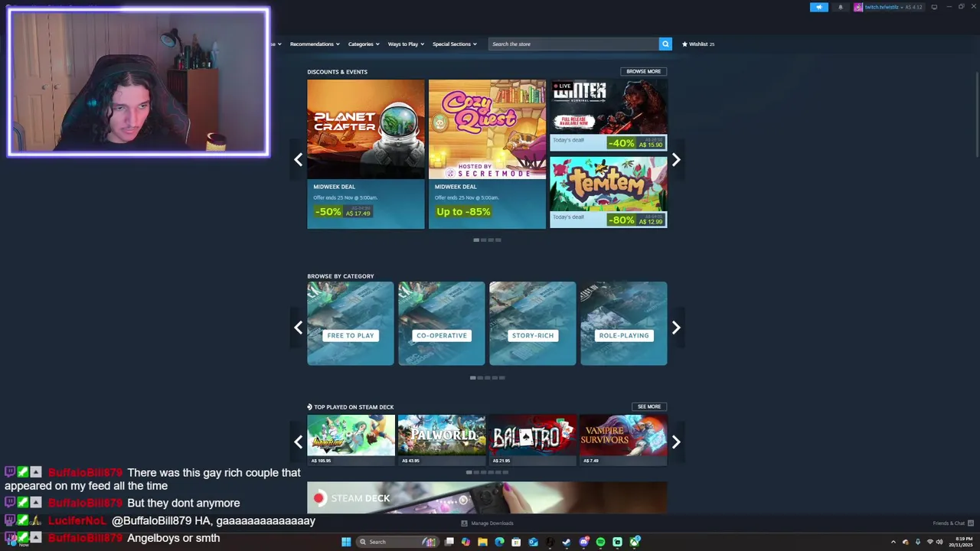Open the Winter Survival today's deal
The height and width of the screenshot is (551, 980).
609,115
